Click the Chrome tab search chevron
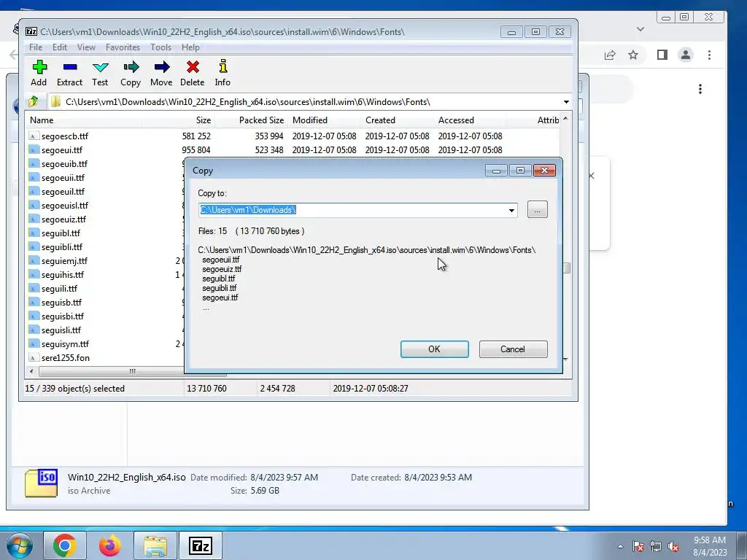This screenshot has height=560, width=747. (640, 29)
